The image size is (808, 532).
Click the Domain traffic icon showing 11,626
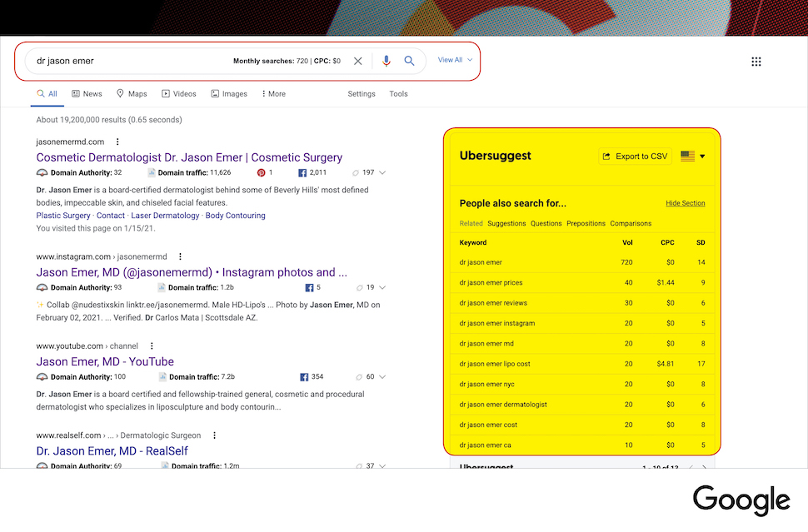(152, 172)
